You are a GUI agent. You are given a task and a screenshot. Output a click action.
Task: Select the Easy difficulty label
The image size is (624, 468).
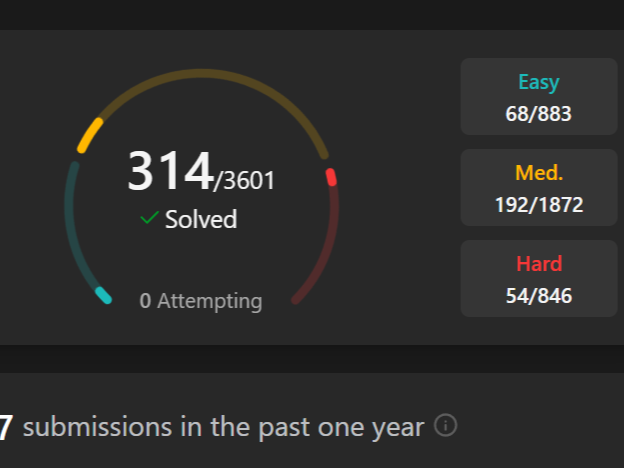click(539, 83)
